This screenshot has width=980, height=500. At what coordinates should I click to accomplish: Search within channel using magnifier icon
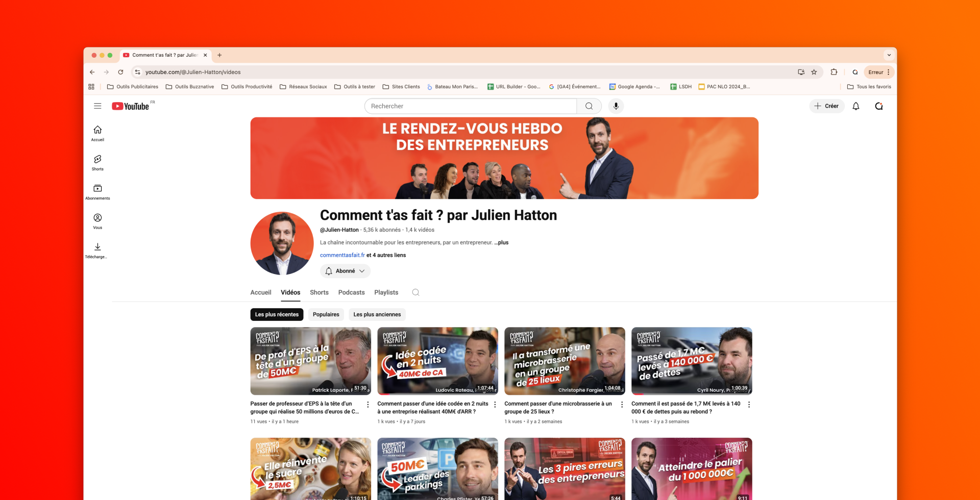[415, 292]
